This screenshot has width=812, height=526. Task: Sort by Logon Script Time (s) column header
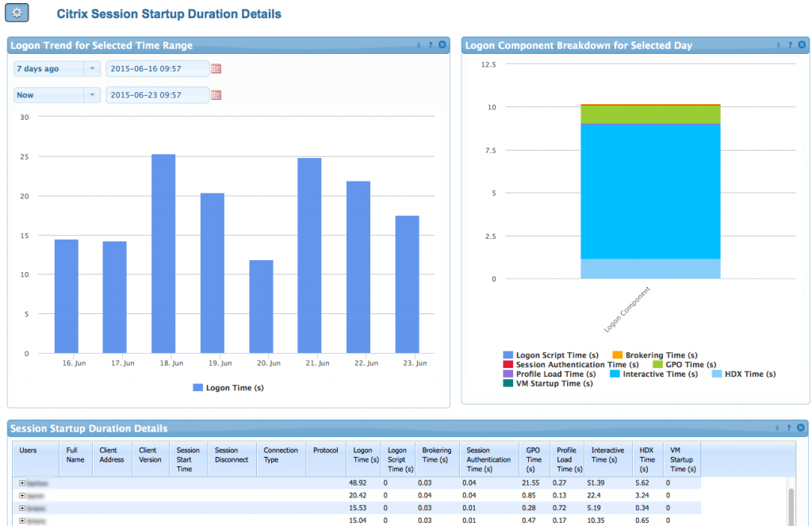398,459
